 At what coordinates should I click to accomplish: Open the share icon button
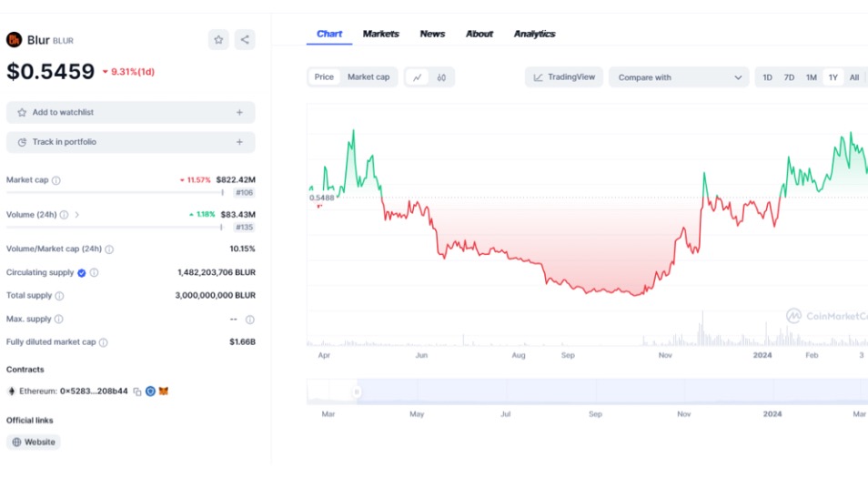(x=245, y=40)
